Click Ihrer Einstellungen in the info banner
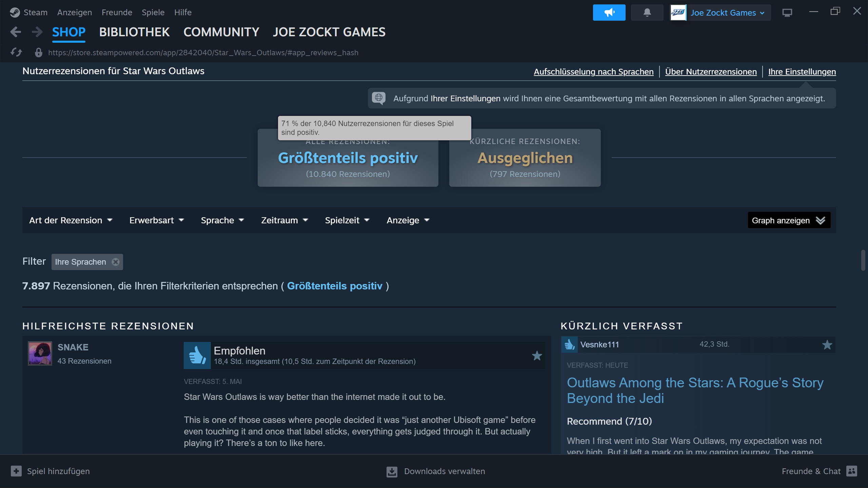Viewport: 868px width, 488px height. [466, 98]
